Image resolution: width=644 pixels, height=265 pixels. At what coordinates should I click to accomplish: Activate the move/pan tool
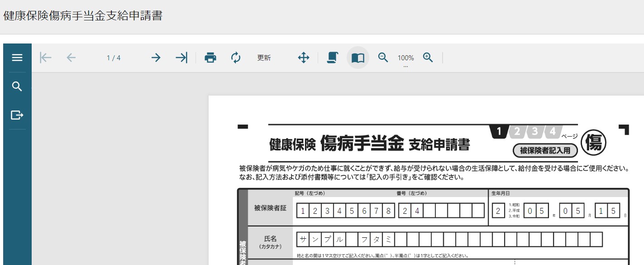point(303,58)
